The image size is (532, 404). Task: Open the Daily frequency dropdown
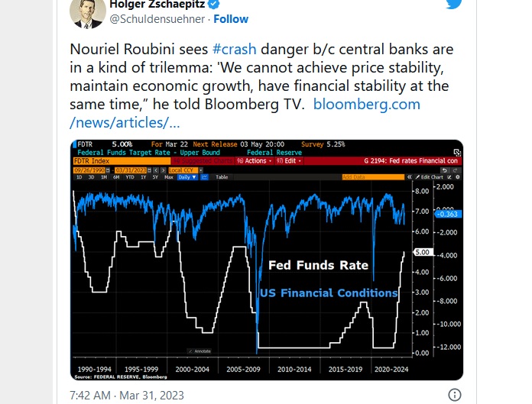pos(186,177)
